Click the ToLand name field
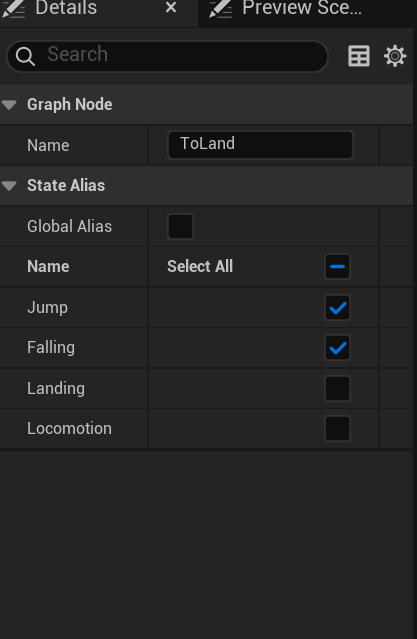Screen dimensions: 417x639 click(260, 145)
